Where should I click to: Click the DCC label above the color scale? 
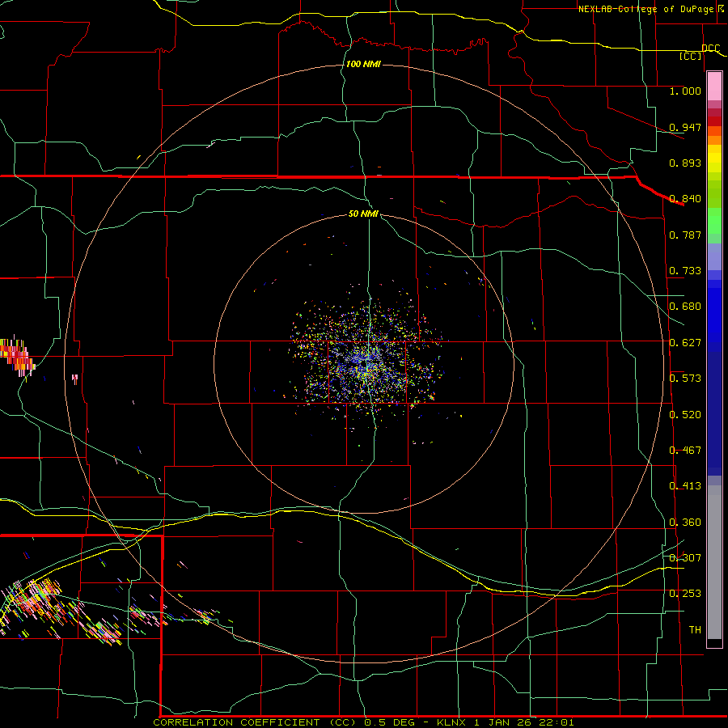click(x=710, y=49)
